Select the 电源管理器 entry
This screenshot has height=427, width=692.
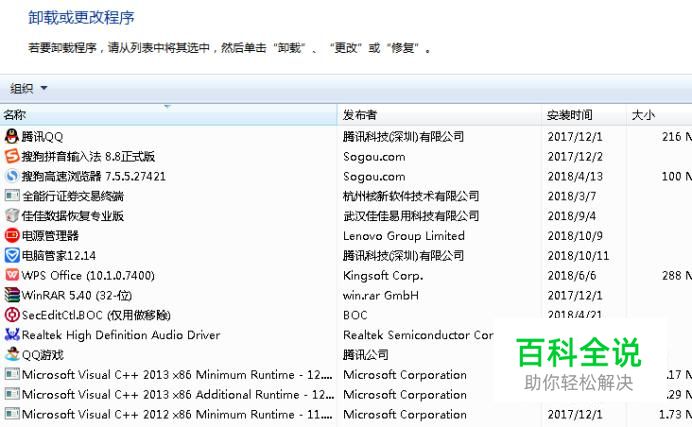[50, 236]
